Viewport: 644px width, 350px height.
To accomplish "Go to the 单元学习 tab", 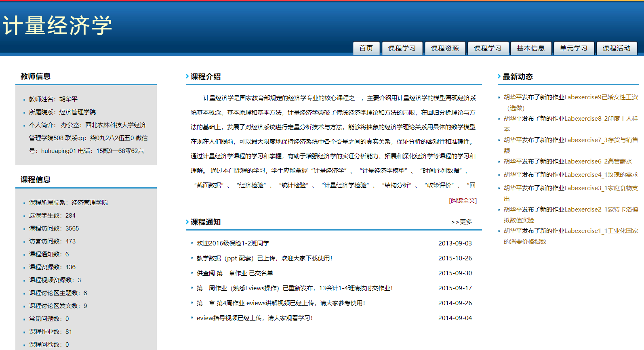I will pyautogui.click(x=574, y=48).
